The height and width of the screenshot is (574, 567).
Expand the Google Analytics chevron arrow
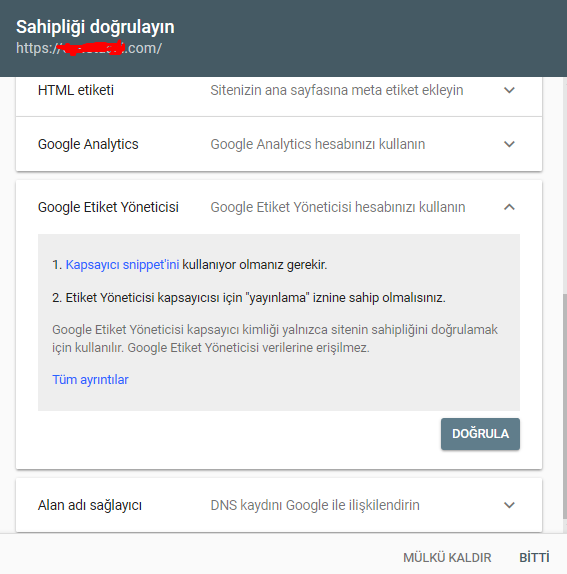pos(509,144)
